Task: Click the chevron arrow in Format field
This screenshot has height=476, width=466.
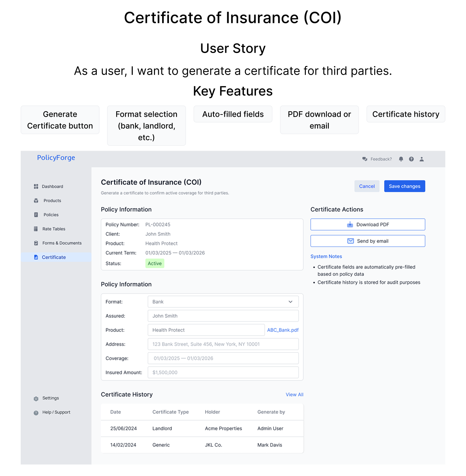Action: (x=290, y=302)
